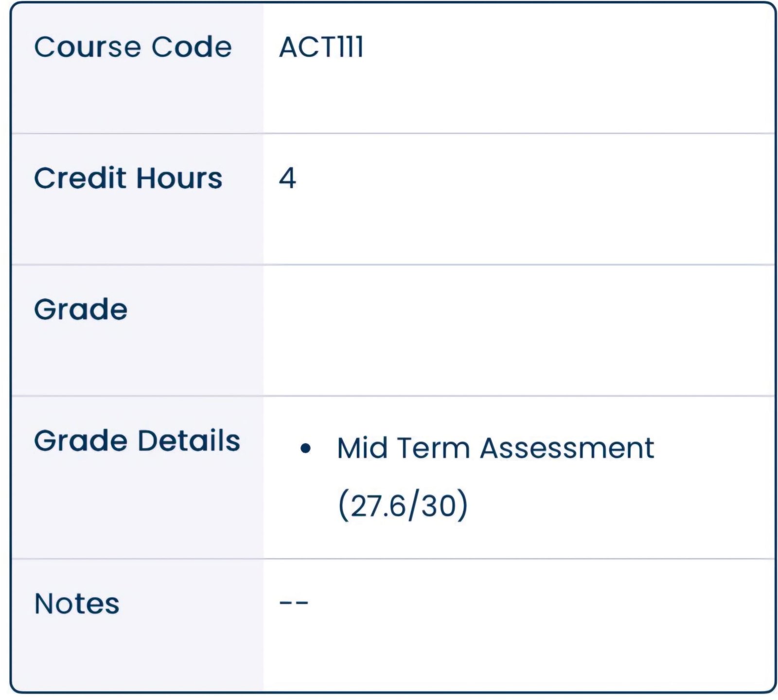Click the word "Details" in the label
This screenshot has height=700, width=778.
click(x=189, y=441)
